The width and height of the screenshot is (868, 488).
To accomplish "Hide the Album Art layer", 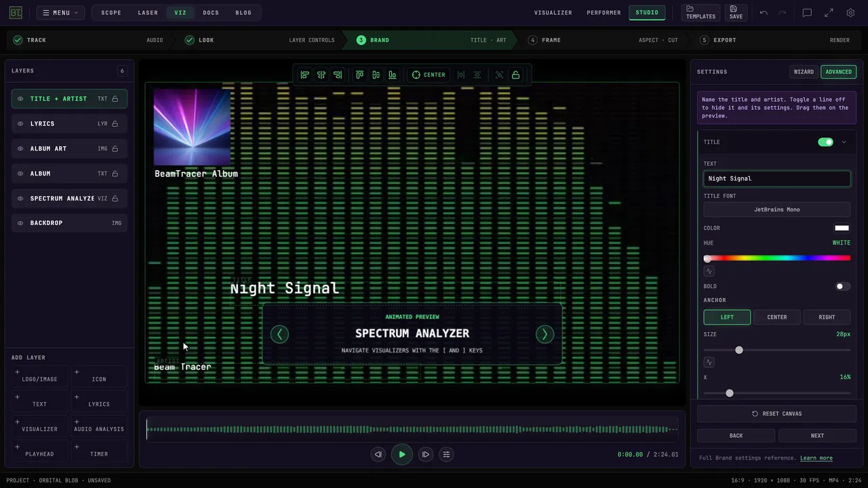I will [x=20, y=148].
